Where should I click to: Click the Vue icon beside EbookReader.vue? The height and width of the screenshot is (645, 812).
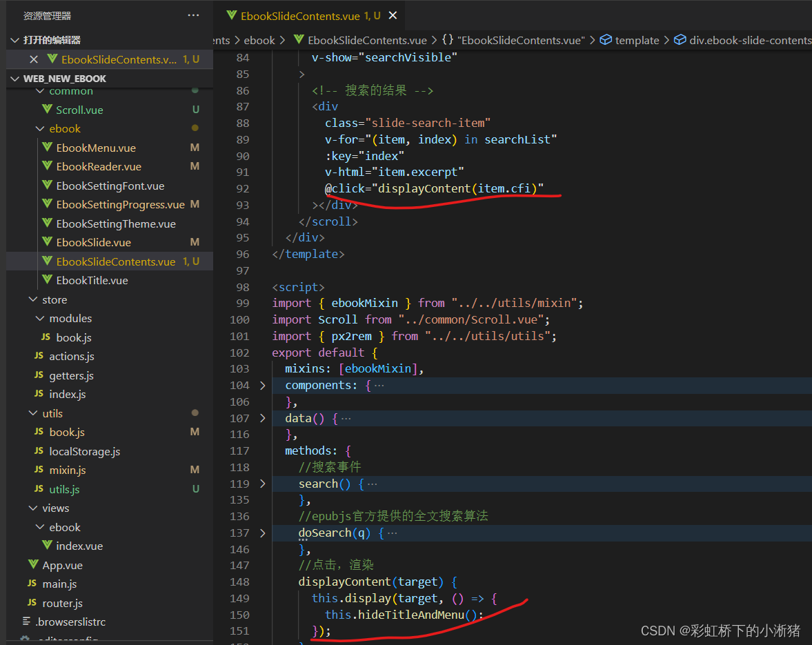pos(47,166)
